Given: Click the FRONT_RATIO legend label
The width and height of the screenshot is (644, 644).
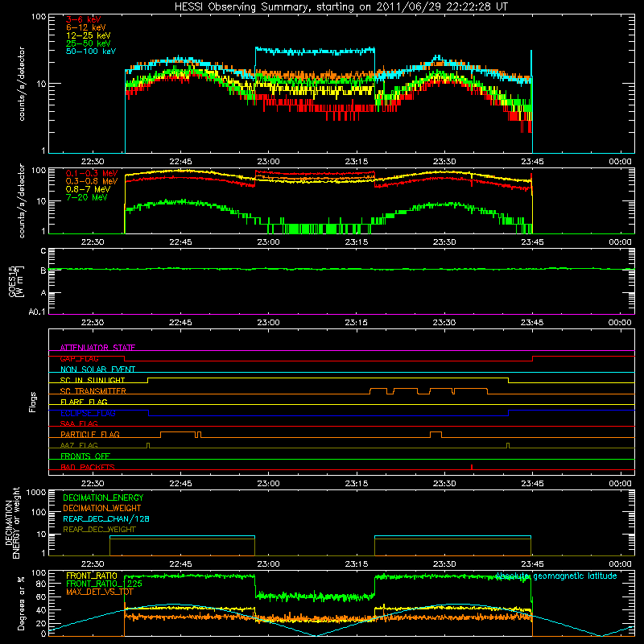Looking at the screenshot, I should click(92, 576).
